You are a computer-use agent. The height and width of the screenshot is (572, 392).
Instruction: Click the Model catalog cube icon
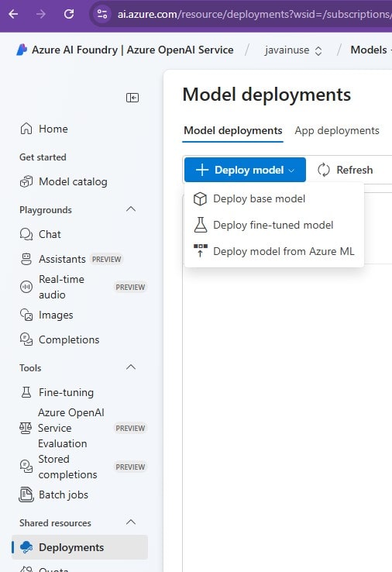pos(26,181)
